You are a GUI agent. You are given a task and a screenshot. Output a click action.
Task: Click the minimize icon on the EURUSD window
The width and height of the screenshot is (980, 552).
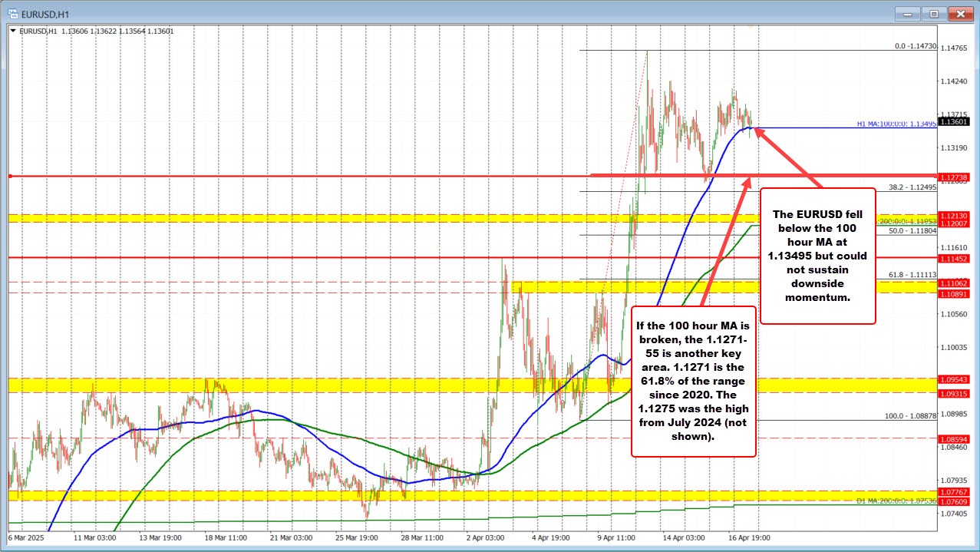point(906,13)
